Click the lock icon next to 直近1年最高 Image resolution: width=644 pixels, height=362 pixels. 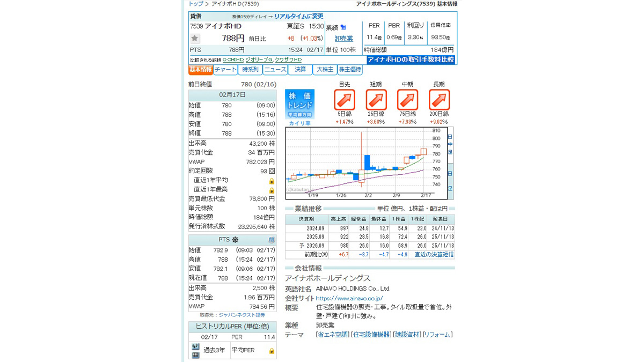click(272, 190)
